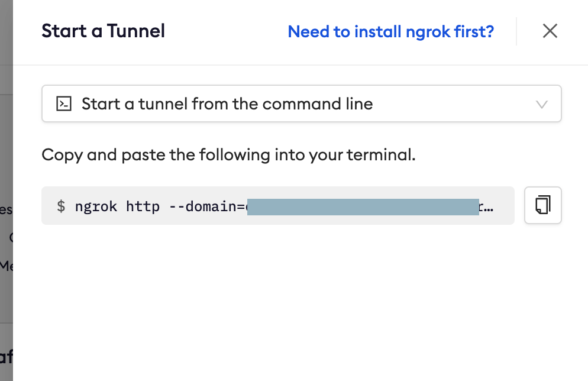Close the Start a Tunnel panel
This screenshot has width=588, height=381.
click(550, 31)
